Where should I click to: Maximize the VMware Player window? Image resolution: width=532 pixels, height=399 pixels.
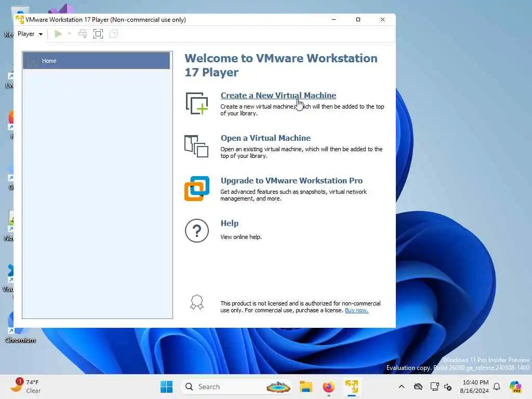click(358, 20)
